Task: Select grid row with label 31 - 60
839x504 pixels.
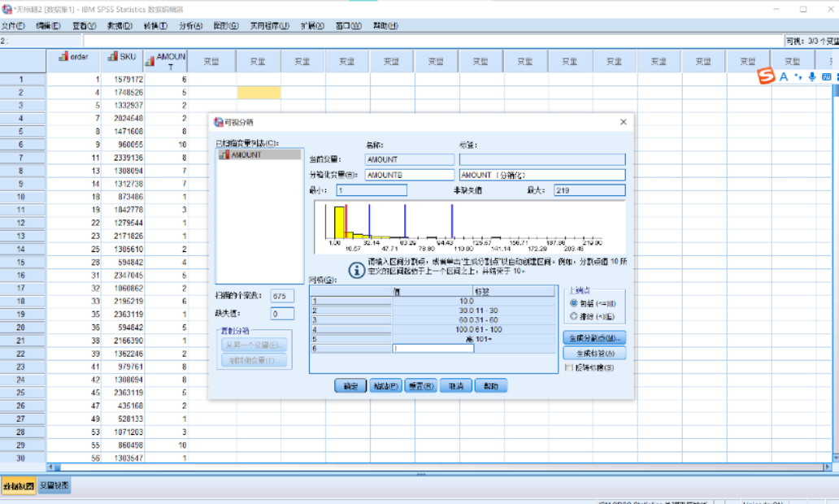Action: 433,320
